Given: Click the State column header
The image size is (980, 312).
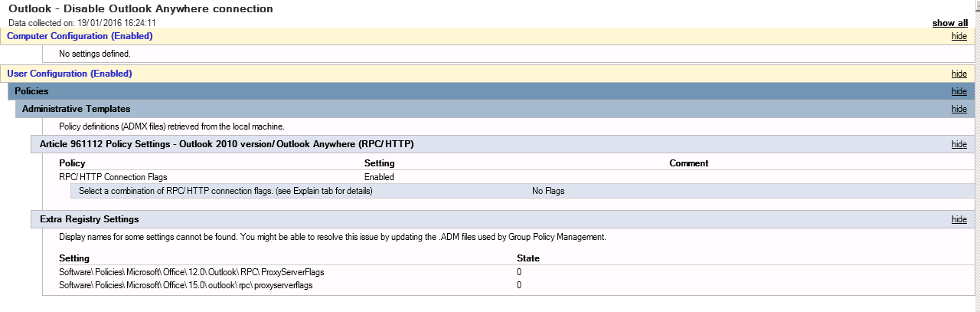Looking at the screenshot, I should click(x=528, y=258).
